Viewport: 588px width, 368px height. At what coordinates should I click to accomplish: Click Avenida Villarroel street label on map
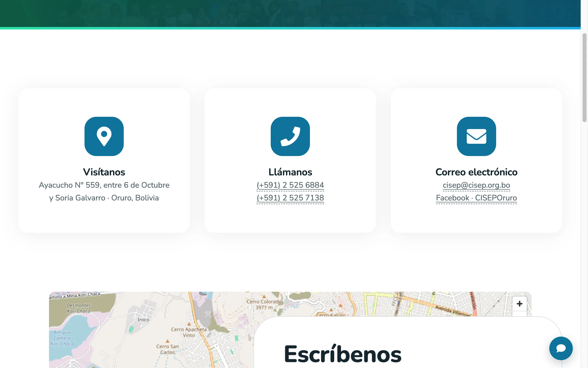click(x=453, y=311)
